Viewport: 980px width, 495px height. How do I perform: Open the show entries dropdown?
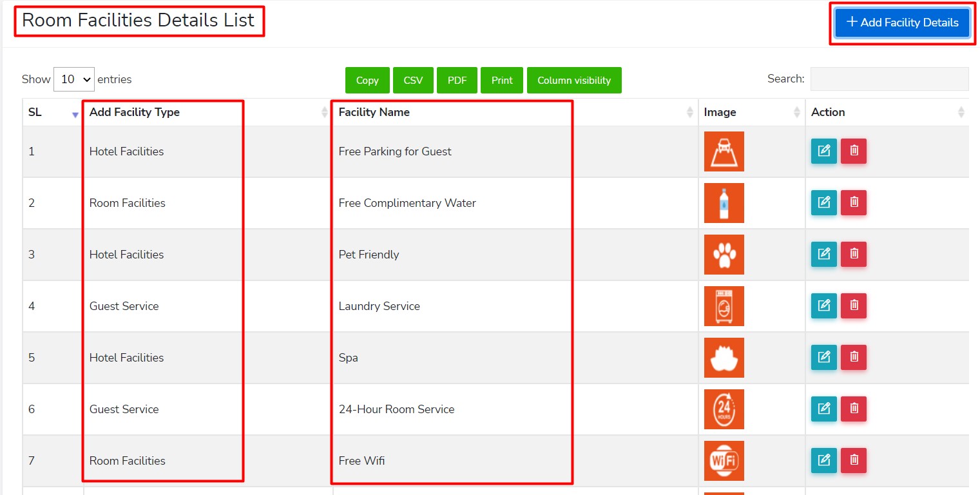pyautogui.click(x=74, y=79)
